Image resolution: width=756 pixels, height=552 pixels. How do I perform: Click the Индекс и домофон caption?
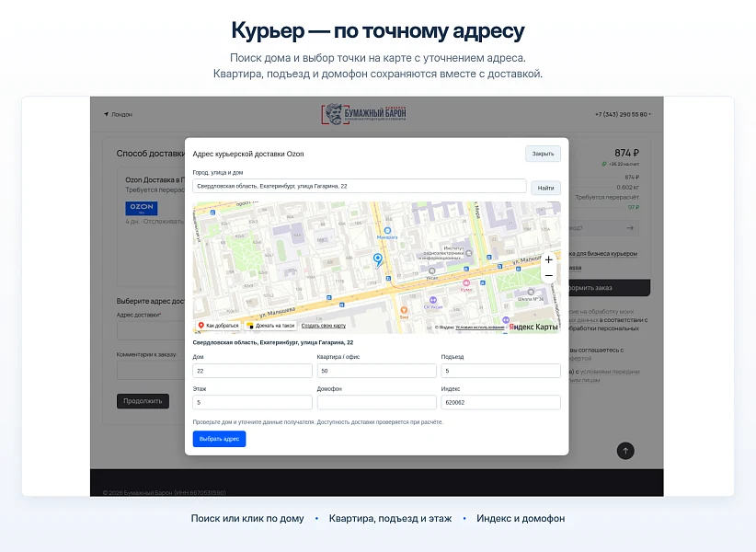pyautogui.click(x=521, y=518)
